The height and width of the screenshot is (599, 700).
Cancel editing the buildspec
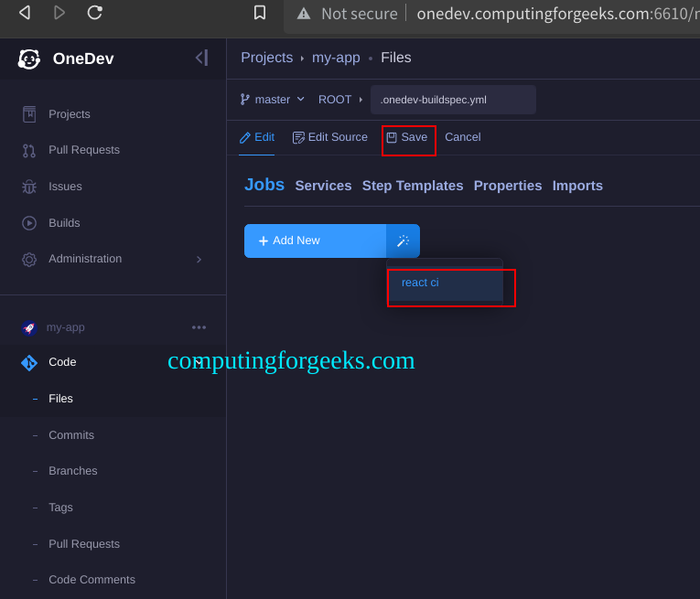[462, 137]
